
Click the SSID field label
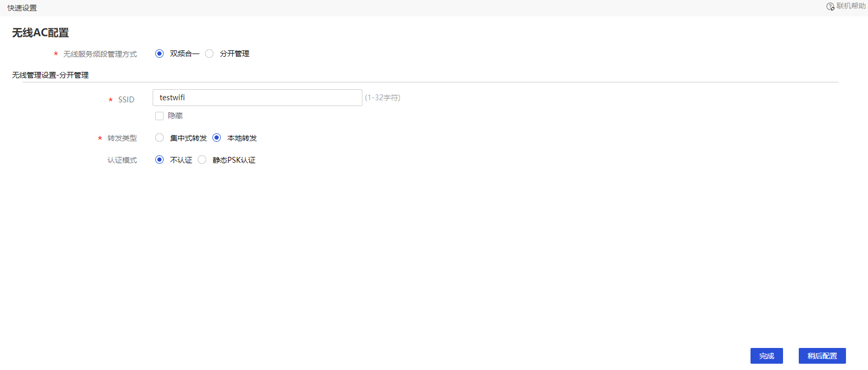pyautogui.click(x=126, y=100)
